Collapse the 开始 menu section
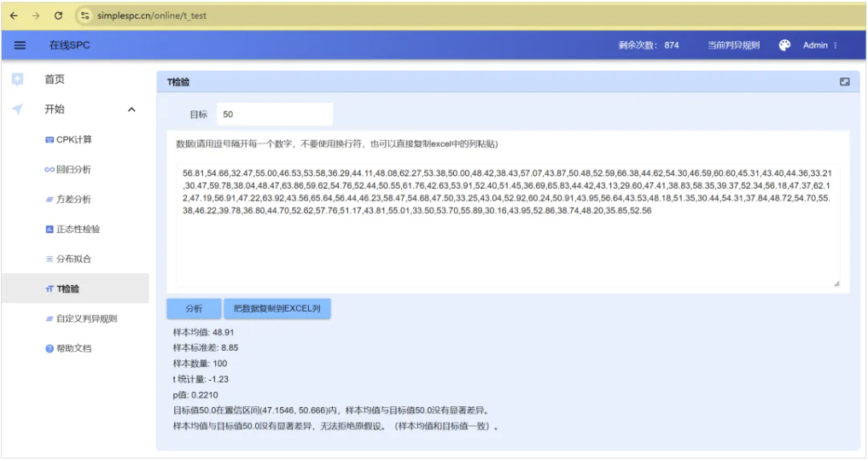 pyautogui.click(x=131, y=109)
